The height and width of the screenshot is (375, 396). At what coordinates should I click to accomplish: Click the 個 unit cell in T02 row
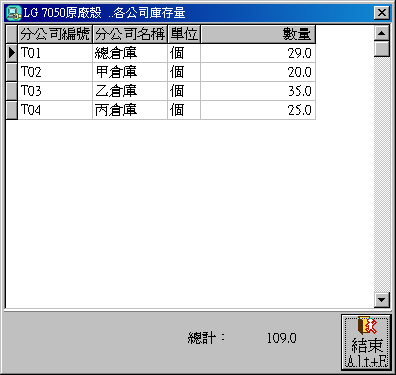[184, 72]
